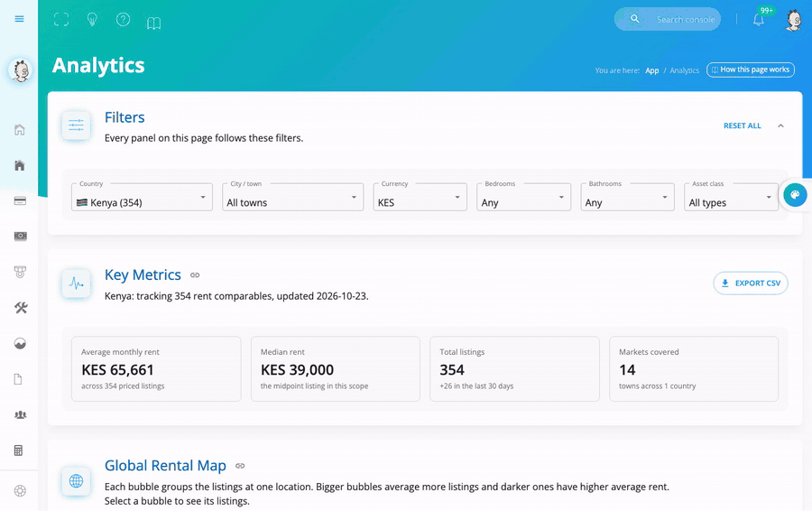Open the half-filled circle icon in the sidebar

(20, 344)
